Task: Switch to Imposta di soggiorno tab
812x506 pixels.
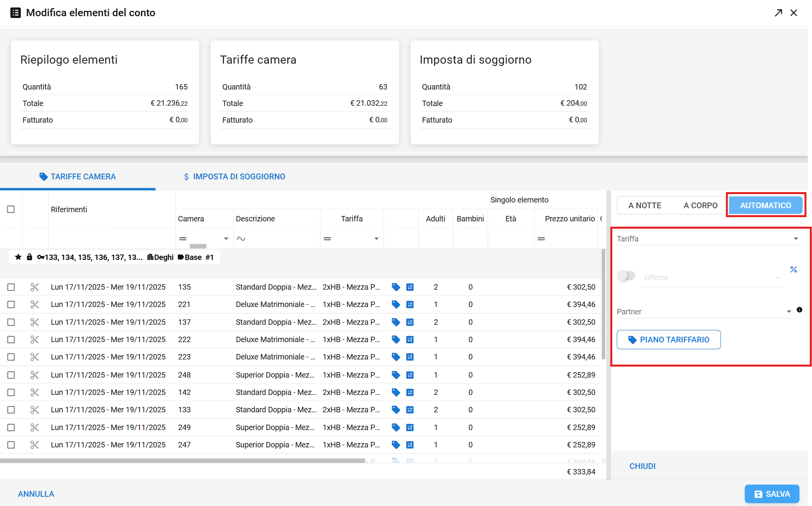Action: point(234,177)
